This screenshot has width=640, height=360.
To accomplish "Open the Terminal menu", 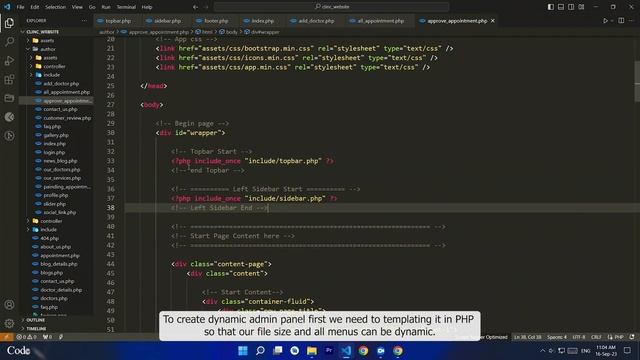I will point(126,7).
